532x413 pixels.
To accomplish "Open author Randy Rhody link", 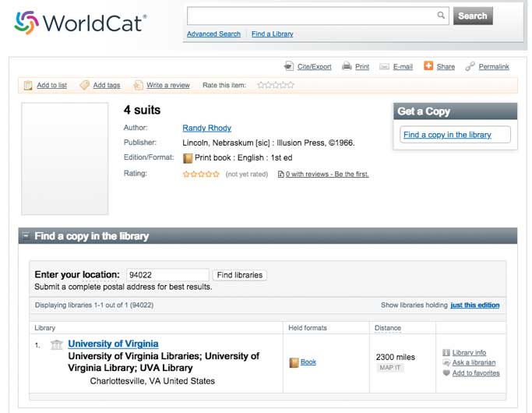I will (x=206, y=128).
